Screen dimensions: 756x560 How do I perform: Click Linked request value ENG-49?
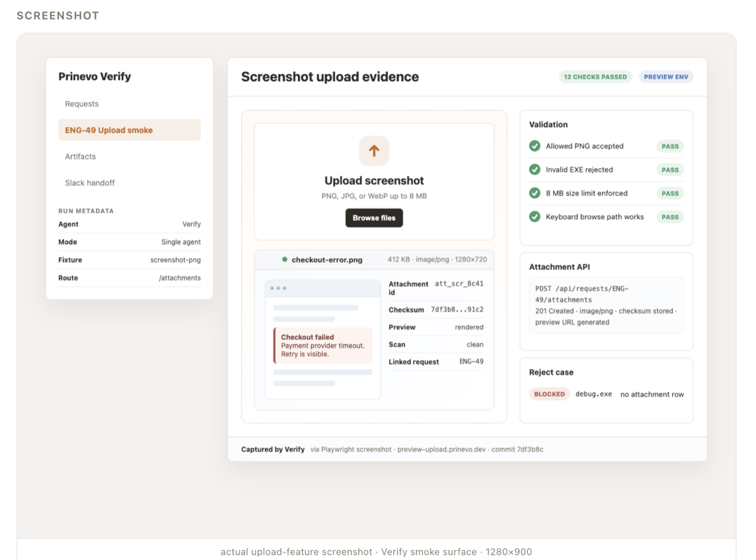click(471, 362)
